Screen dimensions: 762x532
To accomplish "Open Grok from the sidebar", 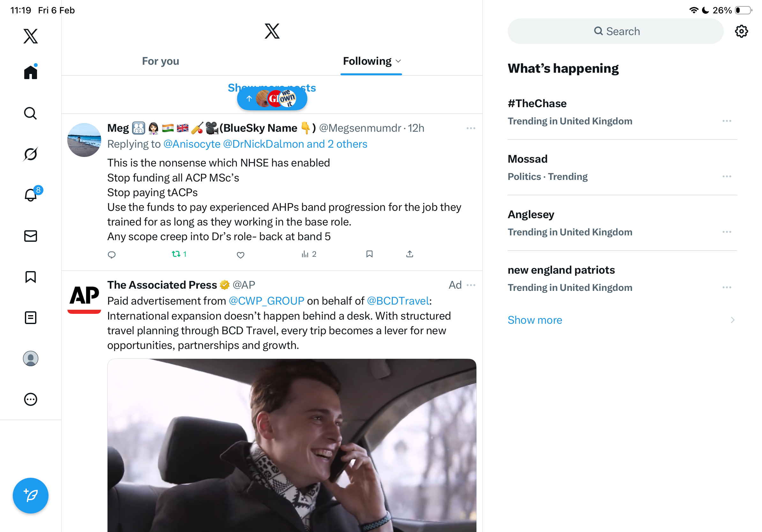I will pyautogui.click(x=31, y=154).
